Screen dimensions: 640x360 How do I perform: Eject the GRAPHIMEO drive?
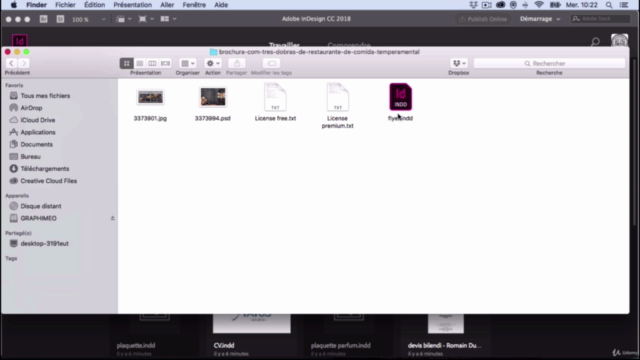pyautogui.click(x=112, y=218)
